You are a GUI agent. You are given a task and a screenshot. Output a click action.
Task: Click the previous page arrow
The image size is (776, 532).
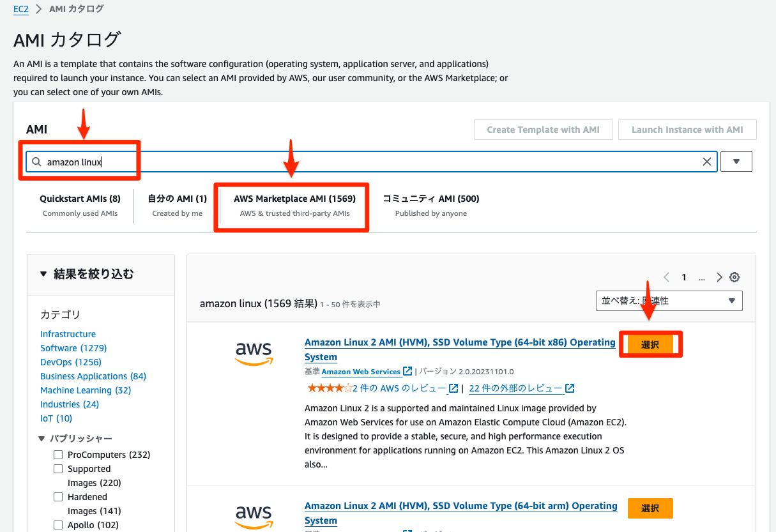[x=666, y=277]
